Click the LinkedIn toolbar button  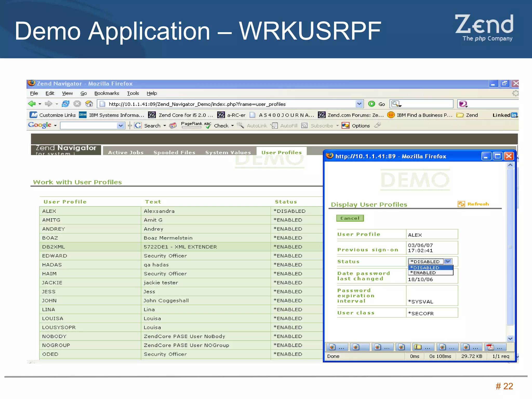pos(505,115)
